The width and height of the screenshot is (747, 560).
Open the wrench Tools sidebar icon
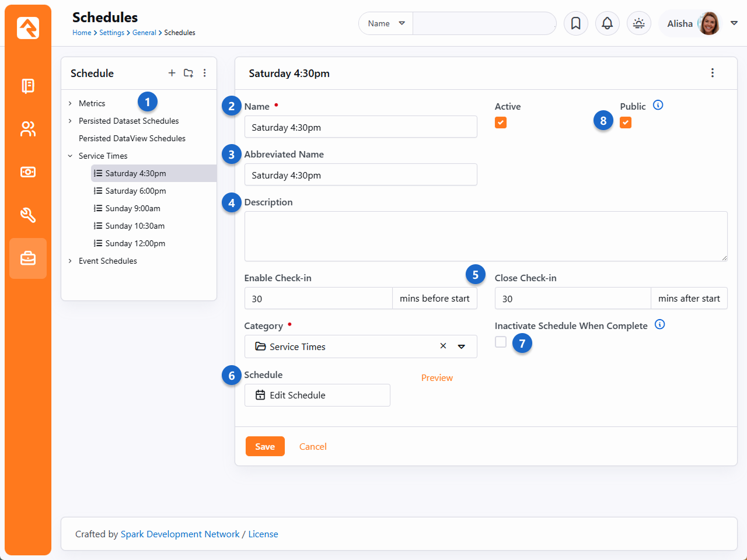point(28,215)
